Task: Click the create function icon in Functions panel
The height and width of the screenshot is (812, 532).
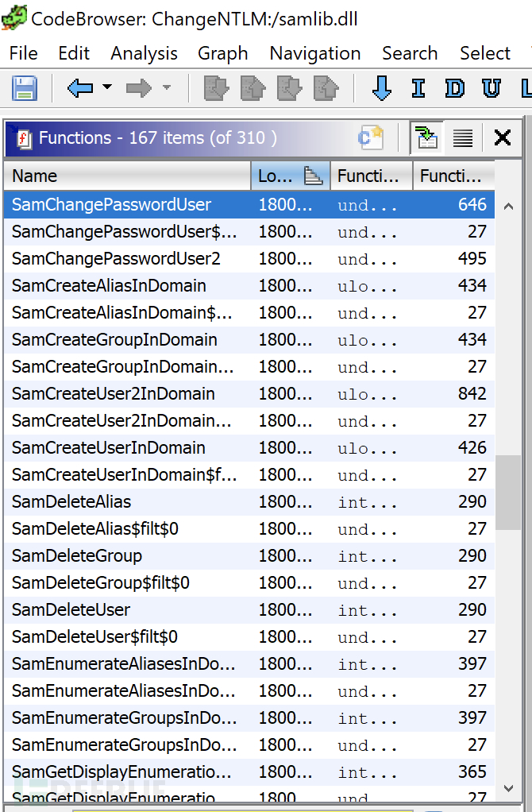Action: (371, 137)
